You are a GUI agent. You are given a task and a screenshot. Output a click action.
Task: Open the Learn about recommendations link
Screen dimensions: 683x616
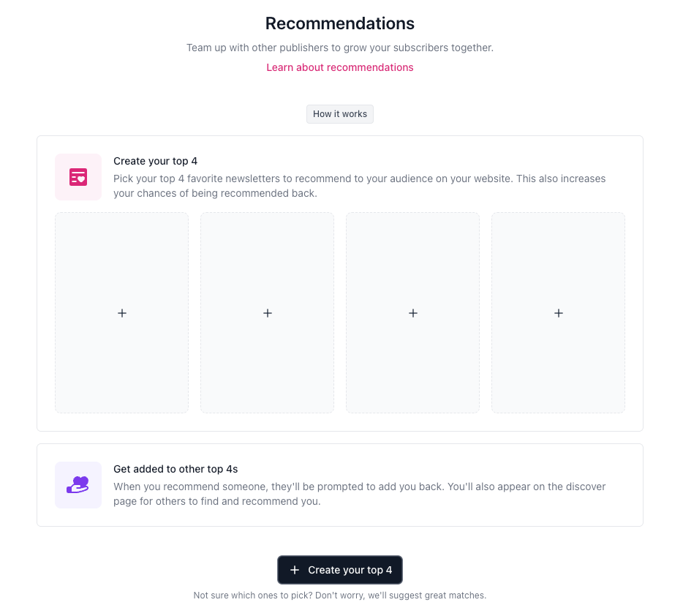[339, 67]
